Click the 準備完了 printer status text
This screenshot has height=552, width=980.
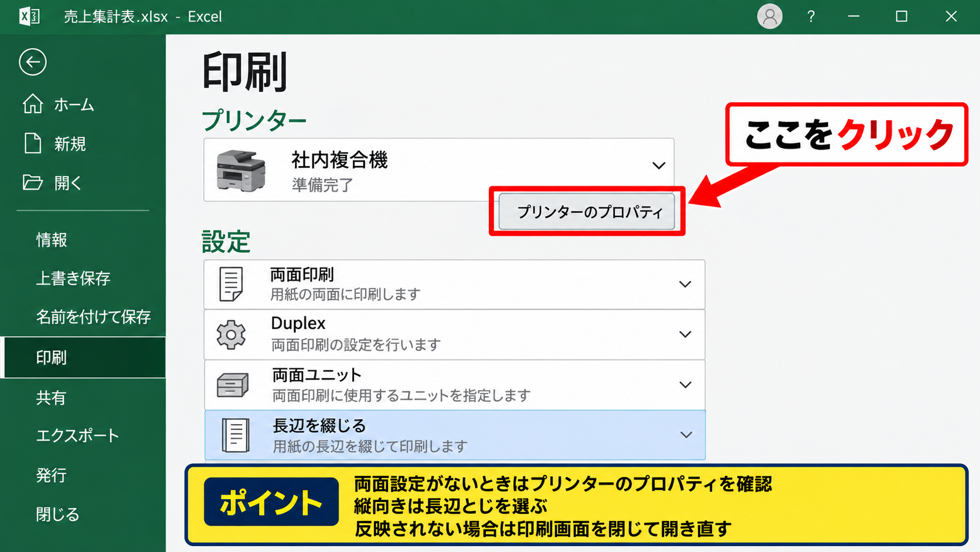point(322,185)
